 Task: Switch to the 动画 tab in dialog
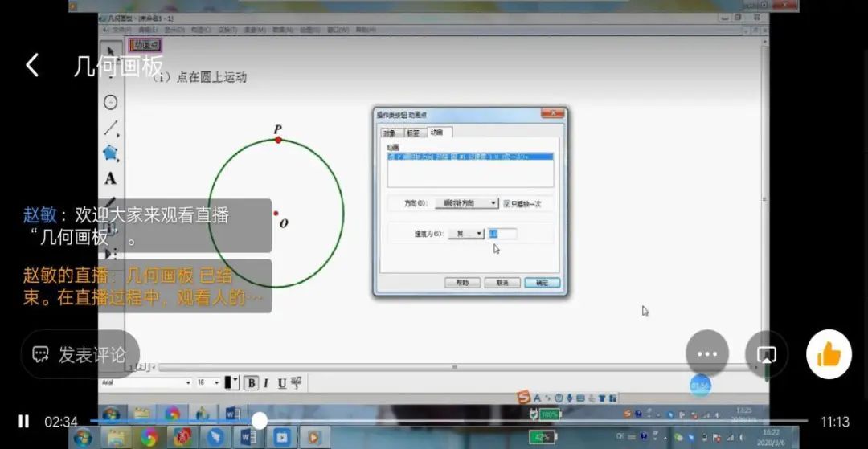[438, 133]
